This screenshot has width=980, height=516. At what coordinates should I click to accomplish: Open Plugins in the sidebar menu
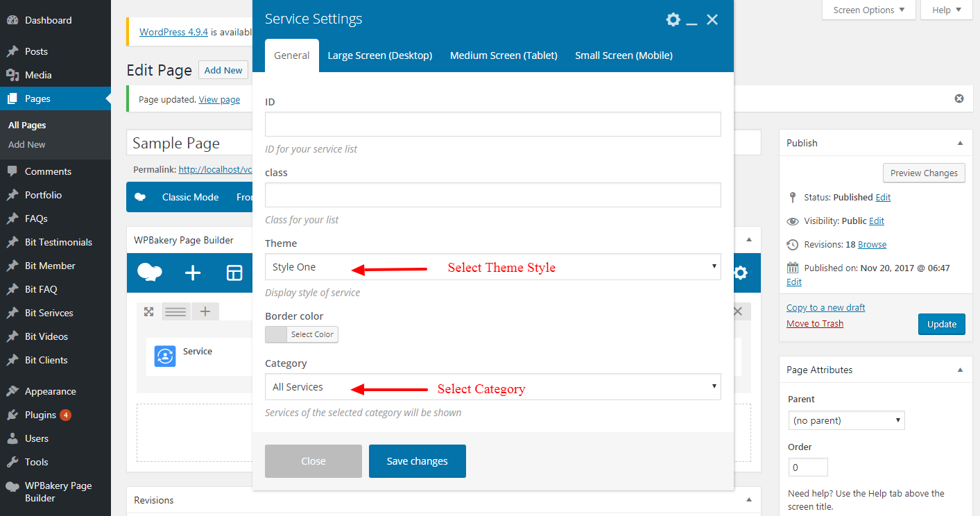(x=40, y=415)
